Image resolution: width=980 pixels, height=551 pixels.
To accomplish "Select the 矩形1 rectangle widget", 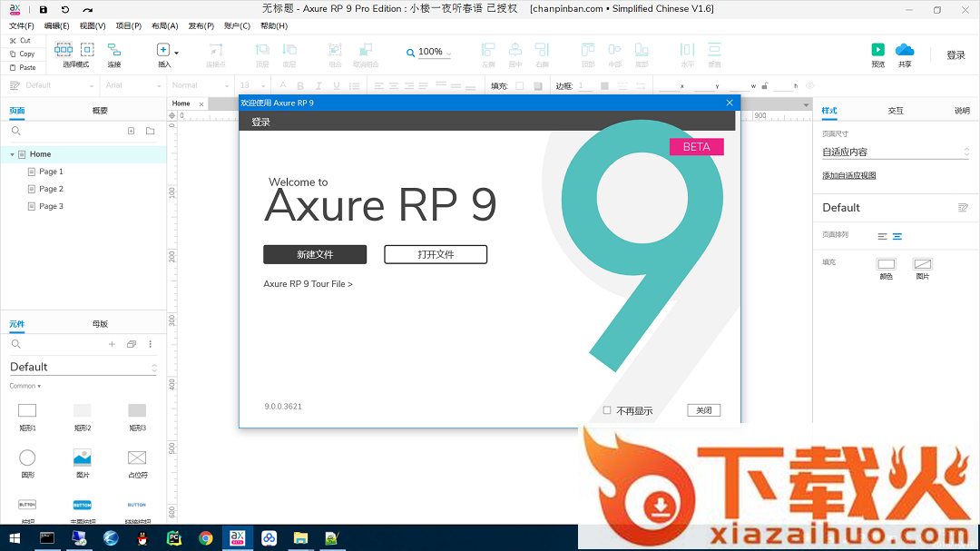I will tap(27, 418).
